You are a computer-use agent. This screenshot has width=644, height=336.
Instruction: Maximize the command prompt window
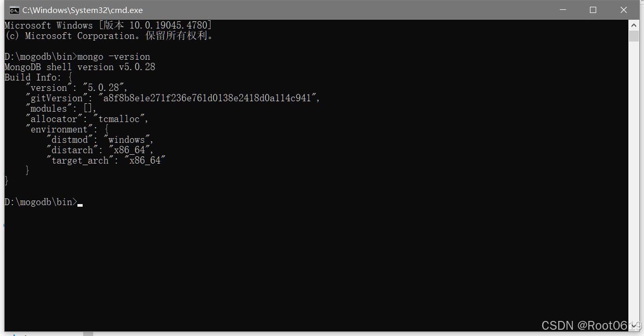pyautogui.click(x=593, y=10)
